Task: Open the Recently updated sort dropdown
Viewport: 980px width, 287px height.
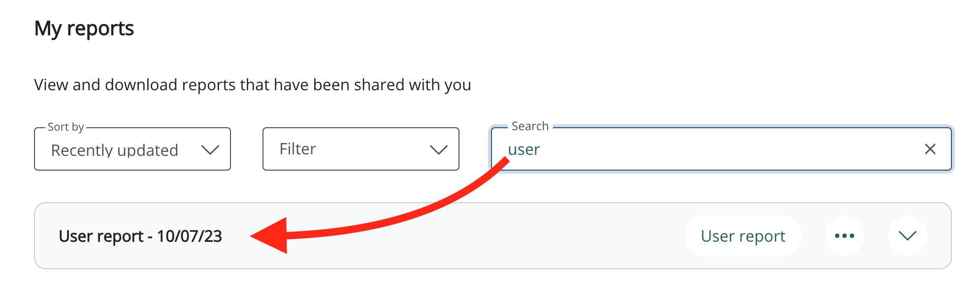Action: 132,149
